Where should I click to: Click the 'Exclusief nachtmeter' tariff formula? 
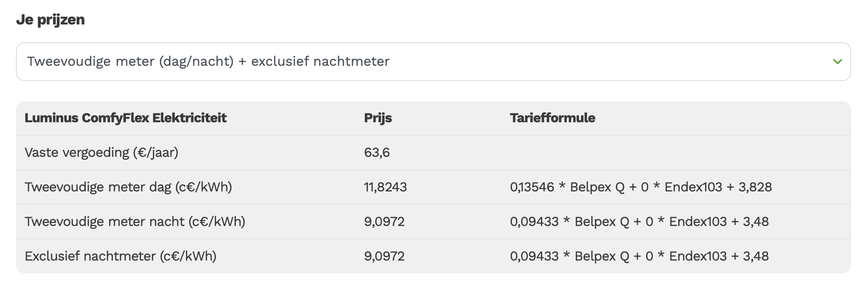(x=639, y=256)
